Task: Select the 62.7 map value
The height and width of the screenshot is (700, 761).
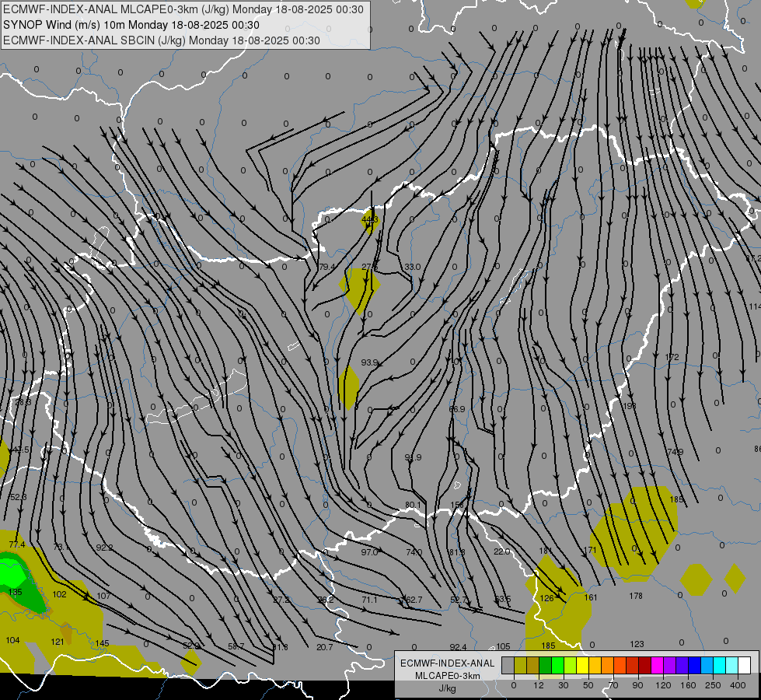Action: 414,600
